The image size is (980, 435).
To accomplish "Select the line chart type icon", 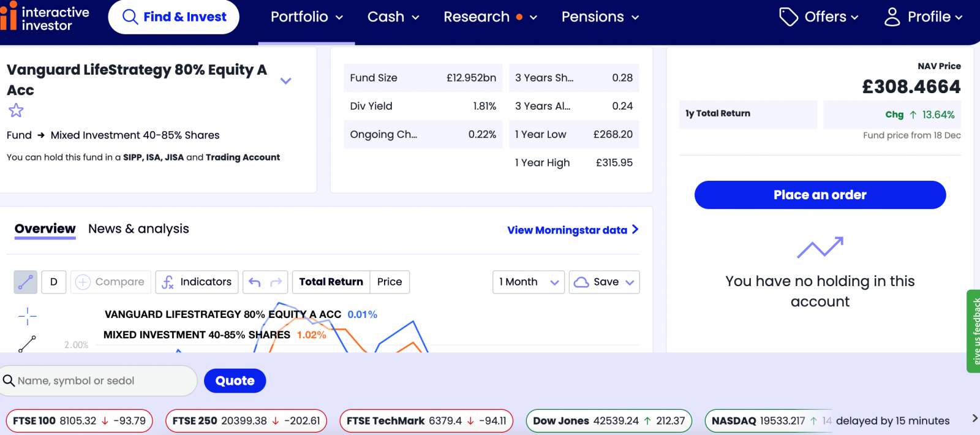I will pos(26,282).
